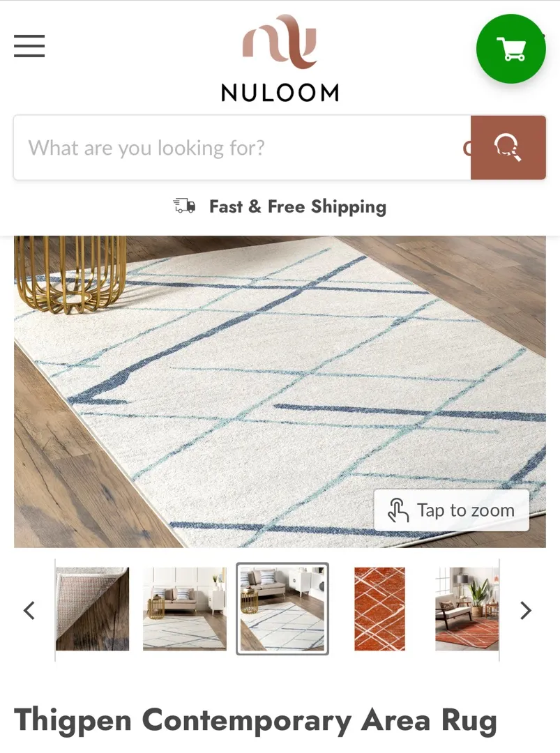Select the rug backing corner thumbnail

coord(92,609)
